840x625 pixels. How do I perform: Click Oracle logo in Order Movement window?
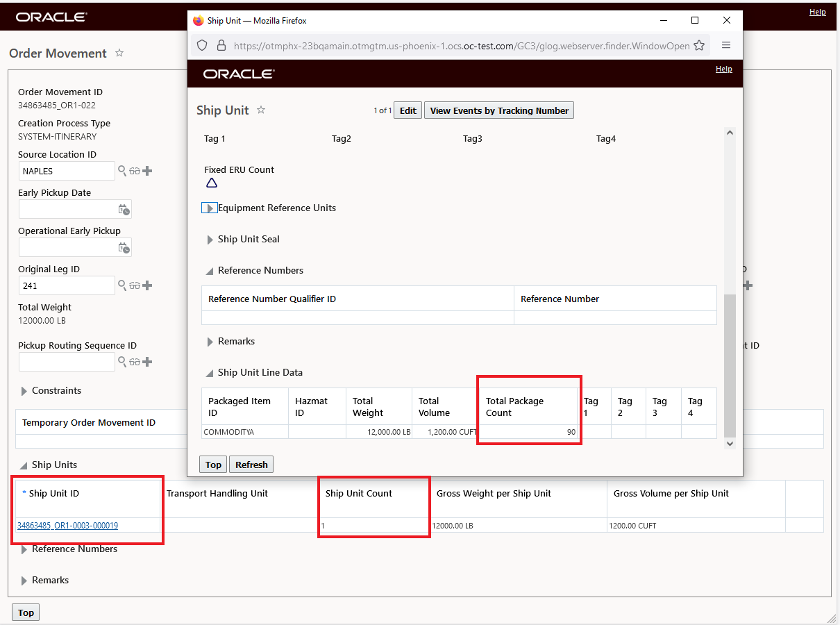tap(51, 17)
